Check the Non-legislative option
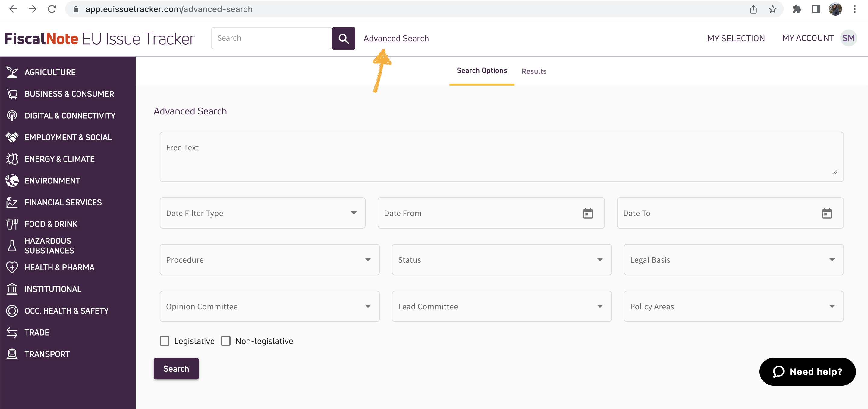 (226, 341)
